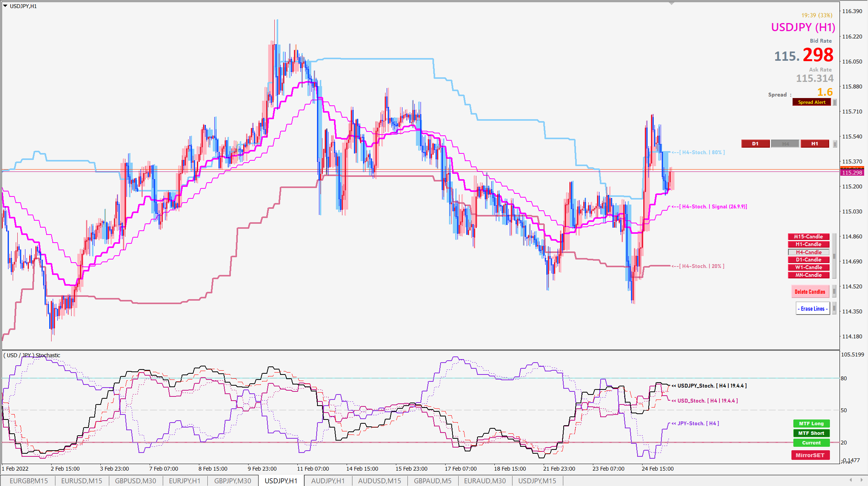The height and width of the screenshot is (486, 868).
Task: Open the USDJPY,H1 chart dropdown arrow
Action: click(5, 6)
